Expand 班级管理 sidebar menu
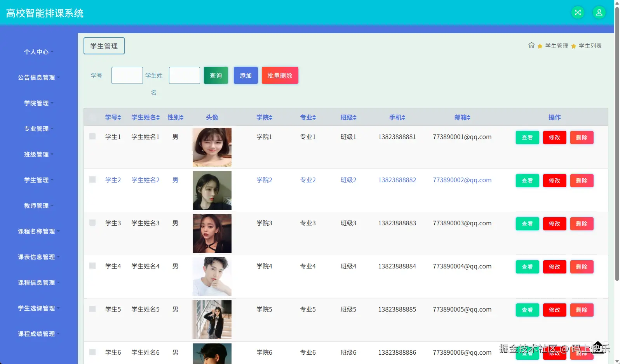 tap(38, 154)
